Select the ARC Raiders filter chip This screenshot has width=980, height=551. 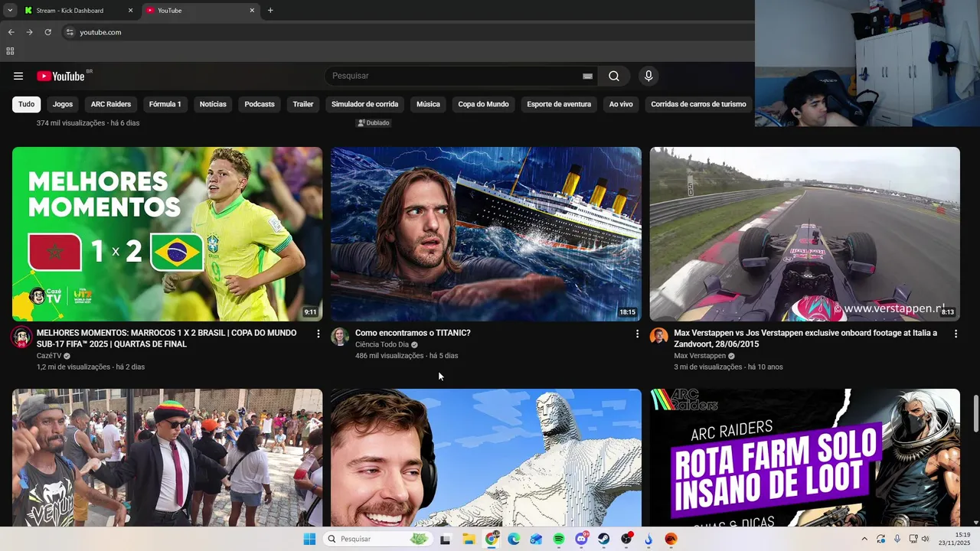[111, 104]
